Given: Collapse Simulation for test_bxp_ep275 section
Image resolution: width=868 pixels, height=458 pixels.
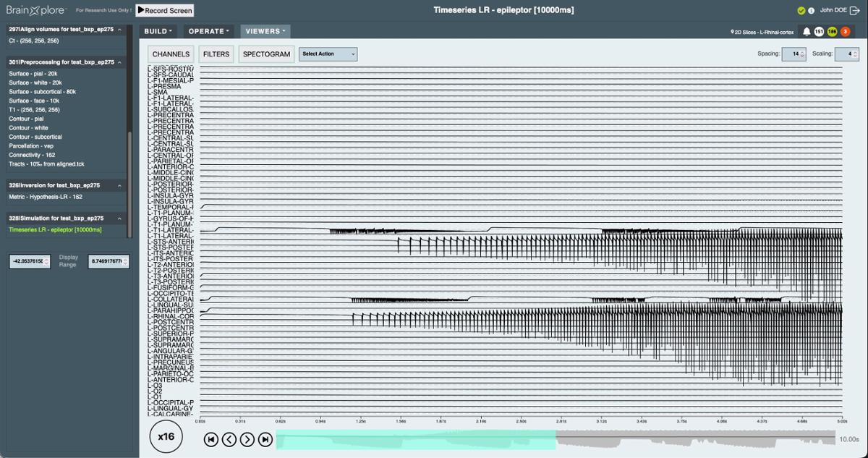Looking at the screenshot, I should coord(119,219).
